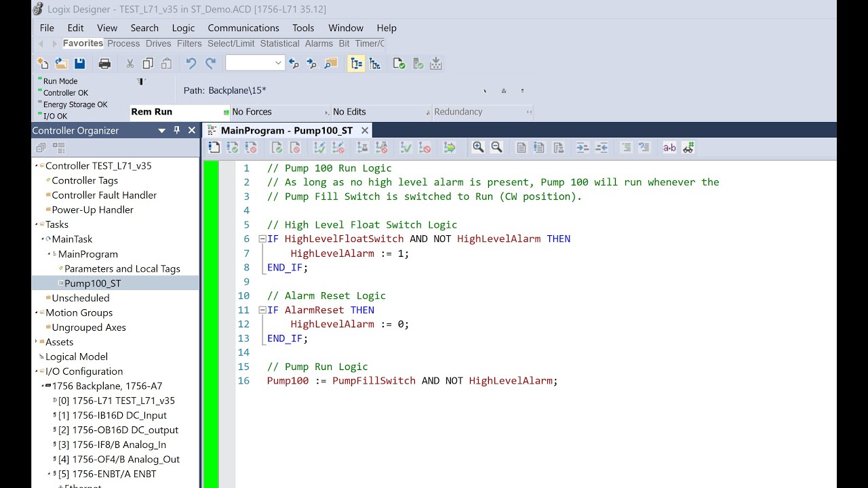This screenshot has height=488, width=868.
Task: Select Parameters and Local Tags item
Action: click(122, 268)
